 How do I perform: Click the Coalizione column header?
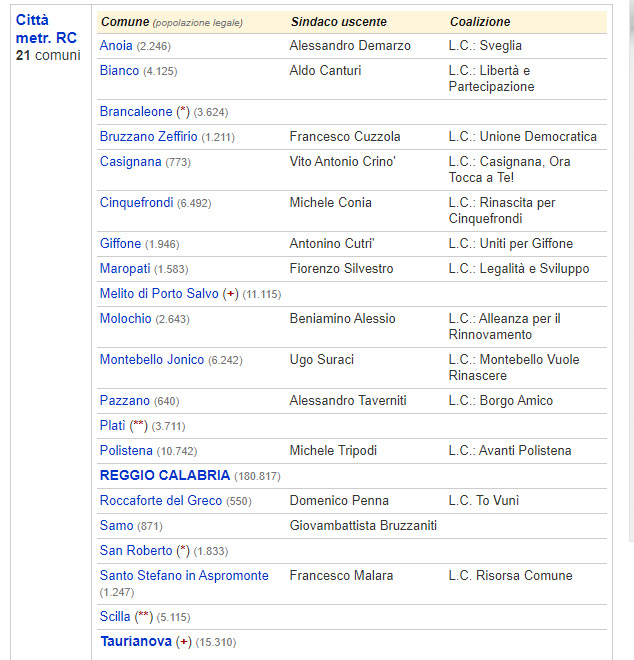click(x=480, y=21)
